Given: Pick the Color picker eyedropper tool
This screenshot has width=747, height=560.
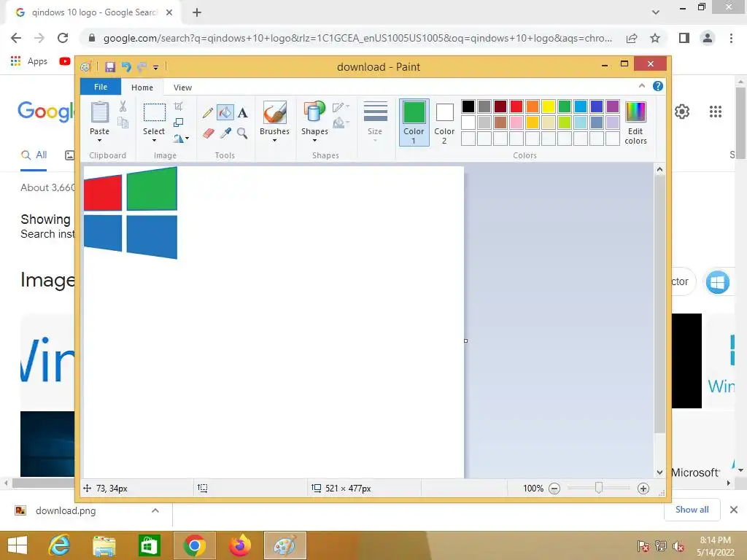Looking at the screenshot, I should (x=225, y=133).
